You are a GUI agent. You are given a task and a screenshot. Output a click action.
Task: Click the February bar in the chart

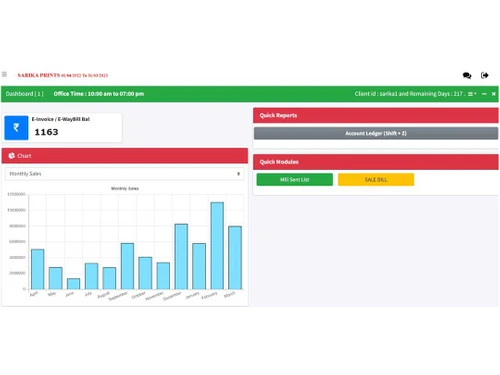point(217,246)
